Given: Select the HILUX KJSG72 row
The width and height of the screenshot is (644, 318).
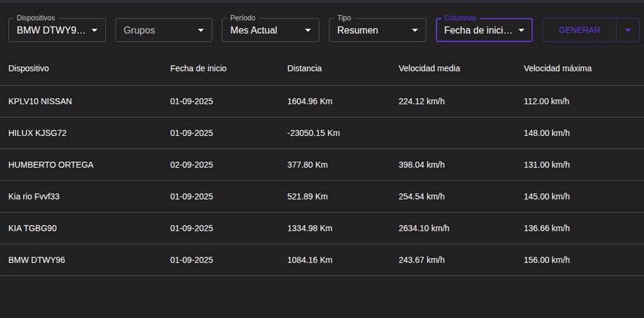Looking at the screenshot, I should pyautogui.click(x=37, y=133).
